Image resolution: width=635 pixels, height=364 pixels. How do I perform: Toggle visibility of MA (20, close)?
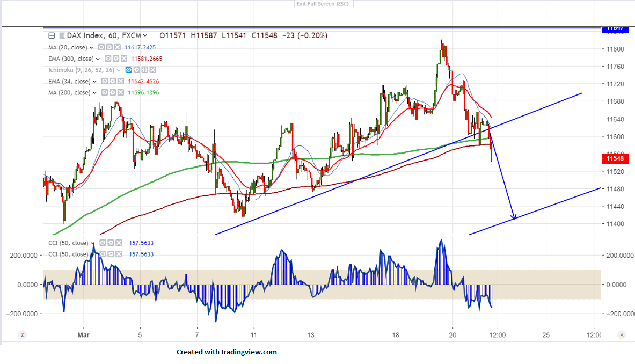(x=101, y=47)
